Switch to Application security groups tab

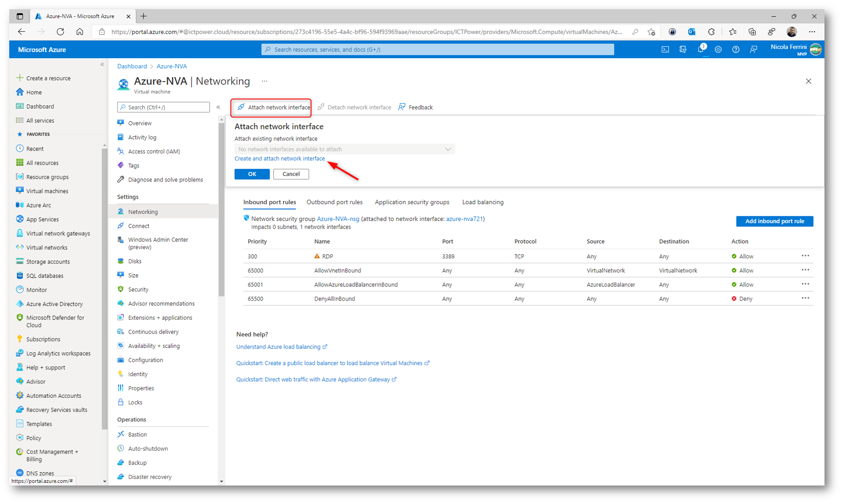[412, 202]
